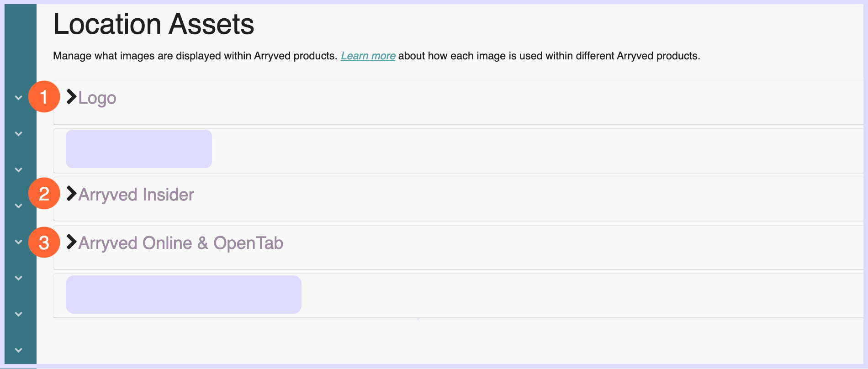
Task: Expand the Logo section arrow
Action: (x=71, y=97)
